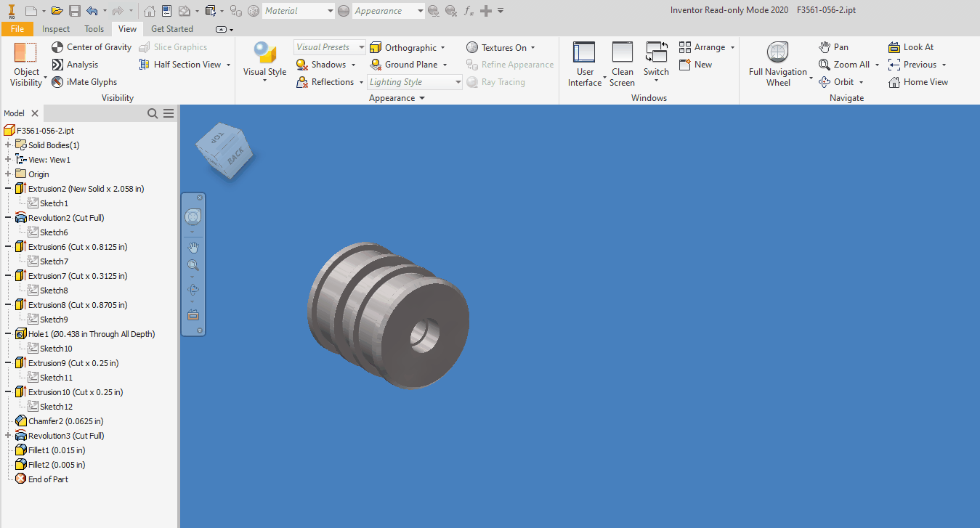This screenshot has width=980, height=528.
Task: Click the Analysis tool icon
Action: 58,65
